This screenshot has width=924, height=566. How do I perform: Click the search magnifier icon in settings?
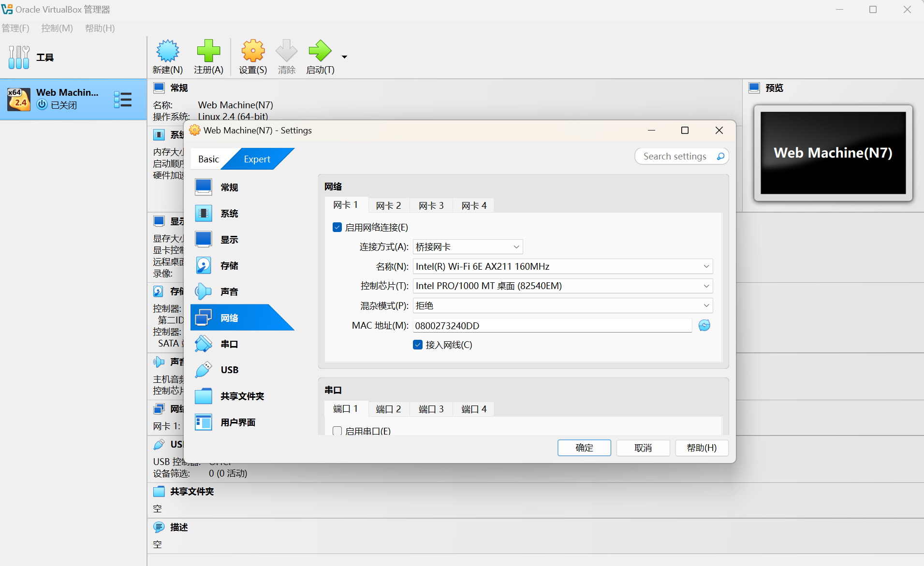coord(720,156)
